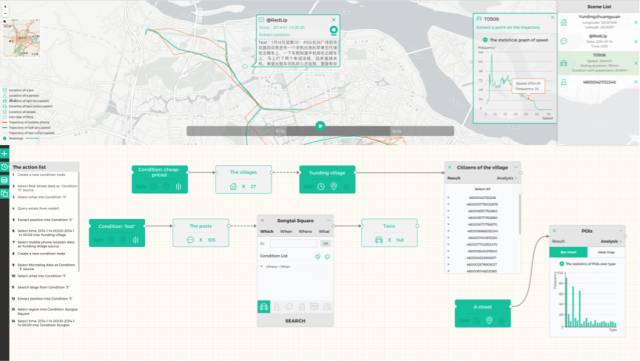
Task: Open the 'What' tab in Songtai Square
Action: (324, 232)
